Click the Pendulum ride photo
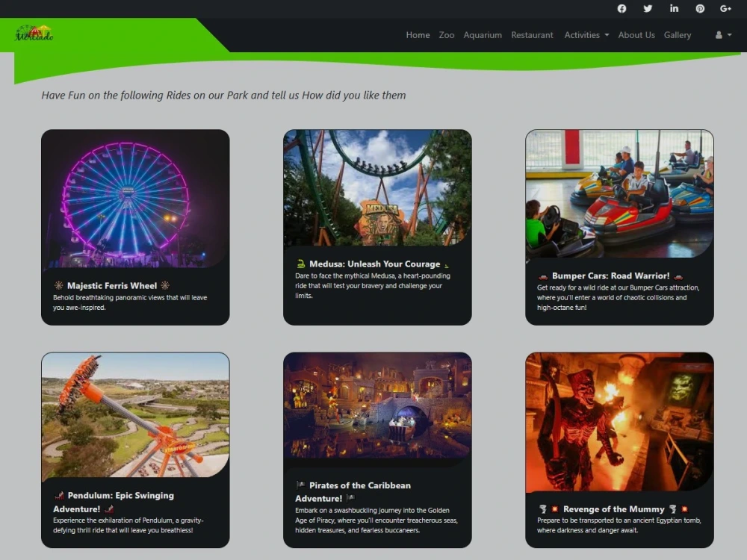 (x=135, y=415)
